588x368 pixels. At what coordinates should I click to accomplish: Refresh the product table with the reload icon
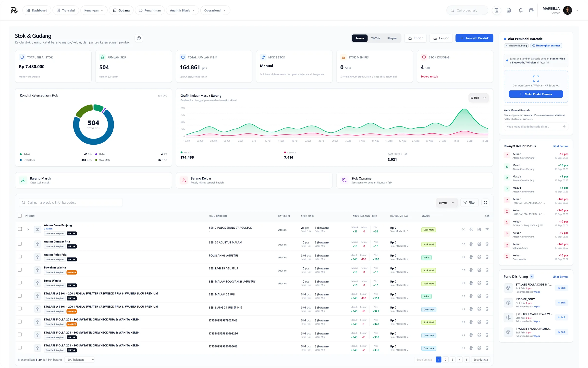pyautogui.click(x=485, y=203)
